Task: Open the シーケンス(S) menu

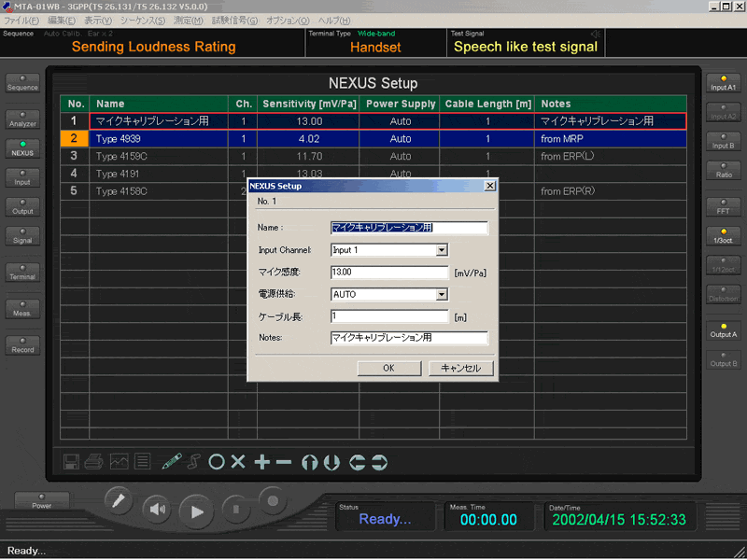Action: tap(143, 21)
